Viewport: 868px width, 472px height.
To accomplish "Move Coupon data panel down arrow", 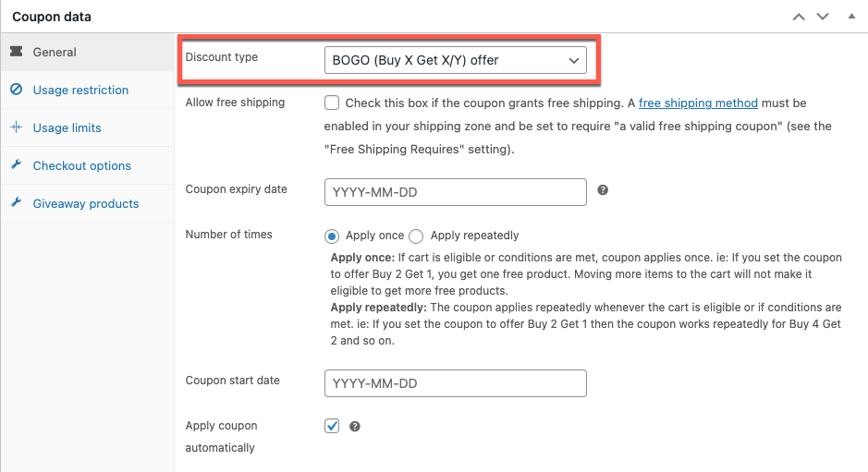I will 823,17.
